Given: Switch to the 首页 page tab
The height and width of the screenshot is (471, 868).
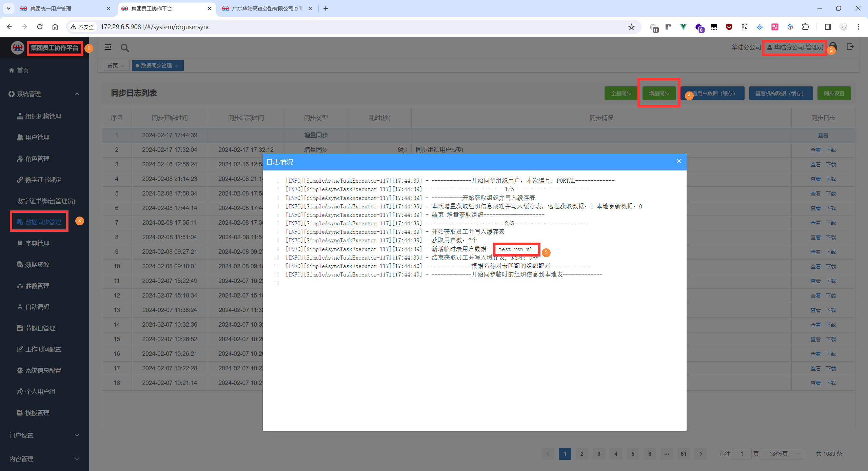Looking at the screenshot, I should (113, 65).
